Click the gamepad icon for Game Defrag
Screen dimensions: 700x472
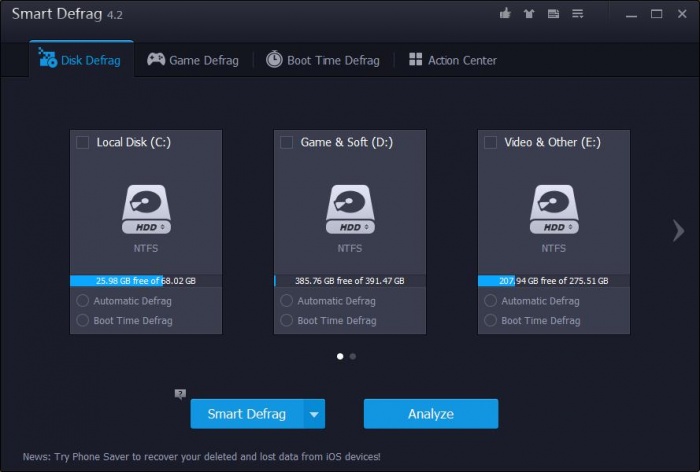(x=156, y=59)
